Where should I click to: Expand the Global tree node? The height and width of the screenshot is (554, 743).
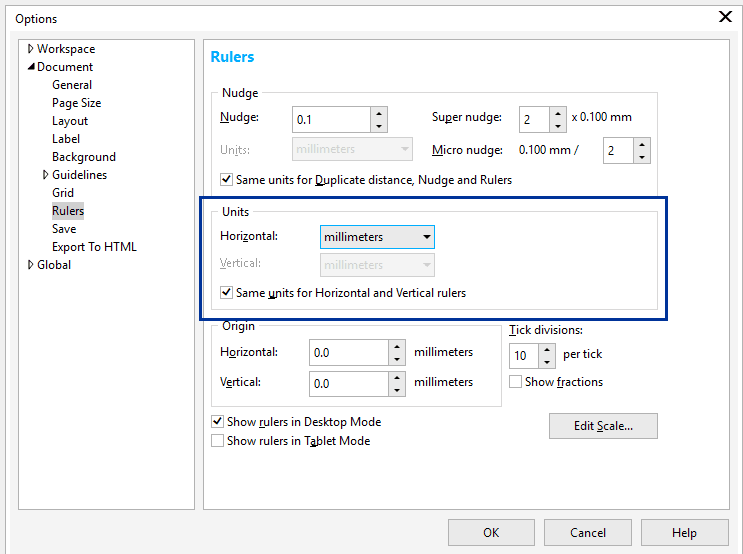pyautogui.click(x=30, y=265)
